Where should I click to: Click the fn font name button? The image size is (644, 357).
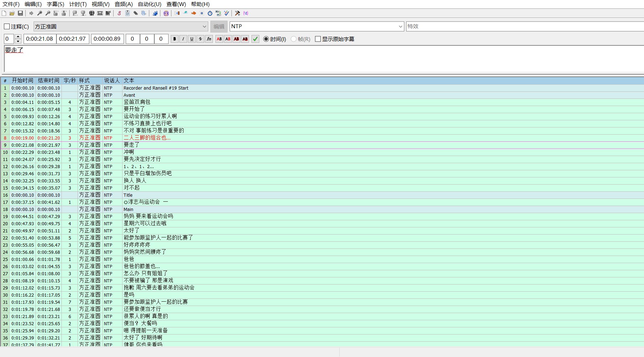(209, 39)
